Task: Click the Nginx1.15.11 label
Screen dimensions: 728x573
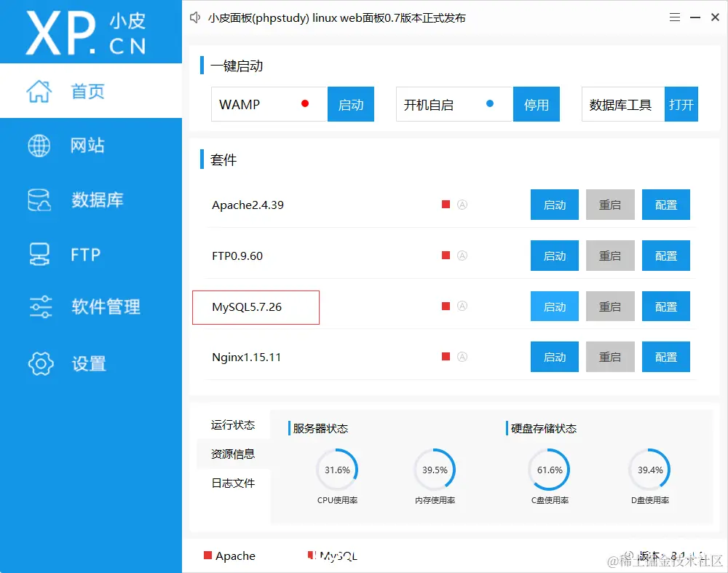Action: click(246, 357)
